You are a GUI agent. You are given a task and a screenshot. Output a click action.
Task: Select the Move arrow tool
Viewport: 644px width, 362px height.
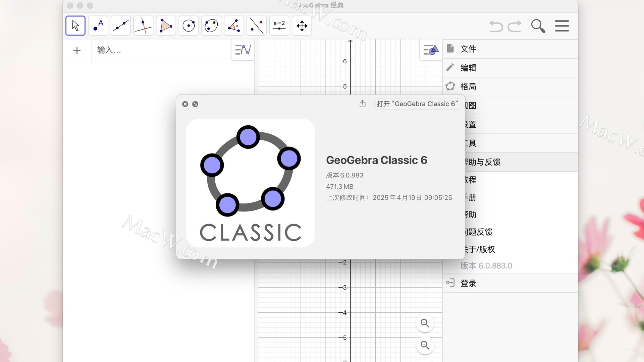(75, 26)
